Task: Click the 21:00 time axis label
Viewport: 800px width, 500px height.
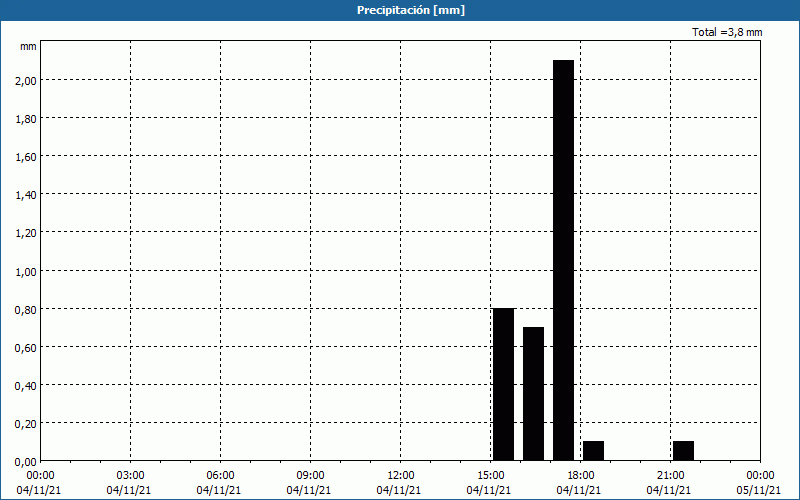Action: click(670, 475)
